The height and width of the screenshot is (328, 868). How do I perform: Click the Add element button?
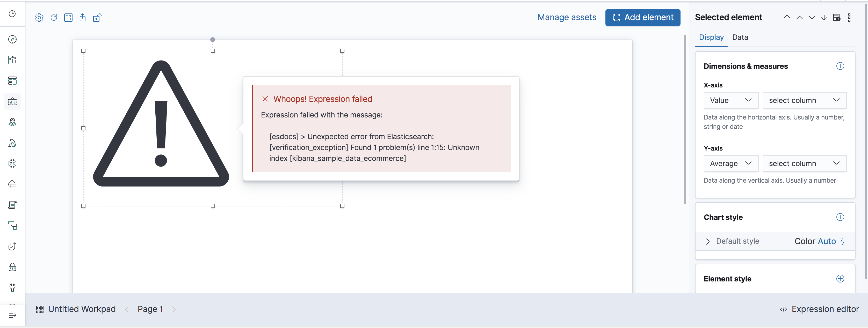[x=642, y=17]
